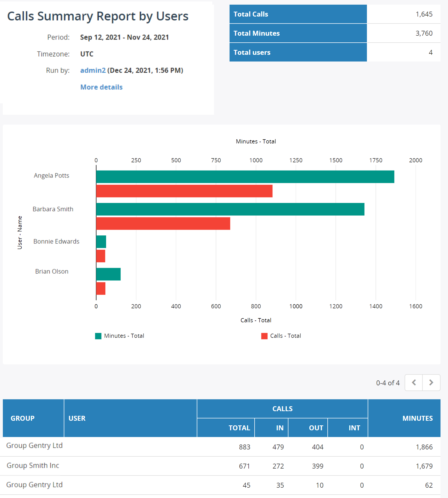Screen dimensions: 448x498
Task: Click the Total Calls summary label
Action: point(251,14)
